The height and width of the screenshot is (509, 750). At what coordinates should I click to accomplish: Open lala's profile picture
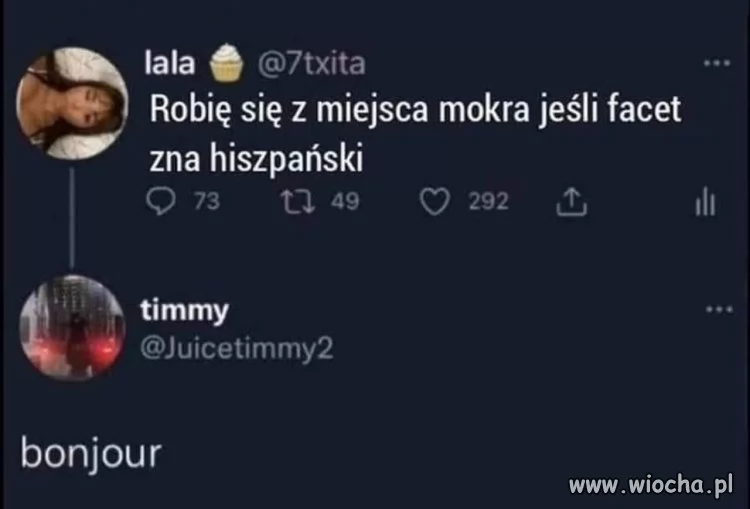tap(72, 103)
